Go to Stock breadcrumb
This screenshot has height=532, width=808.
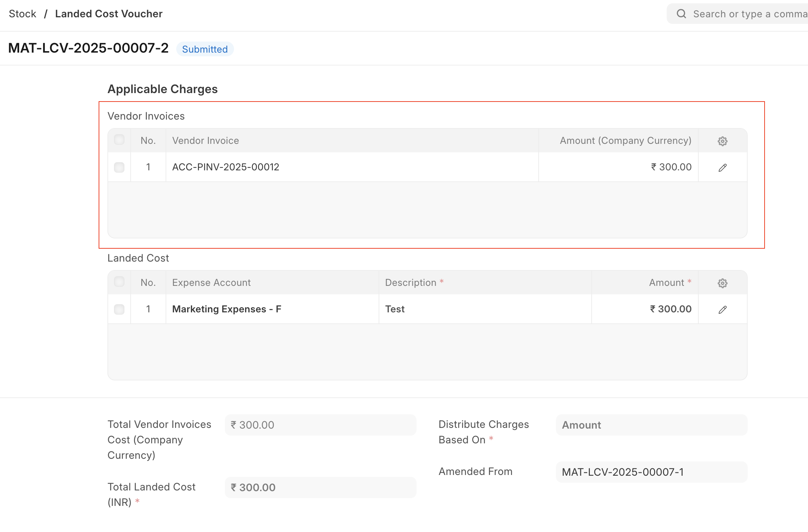22,14
